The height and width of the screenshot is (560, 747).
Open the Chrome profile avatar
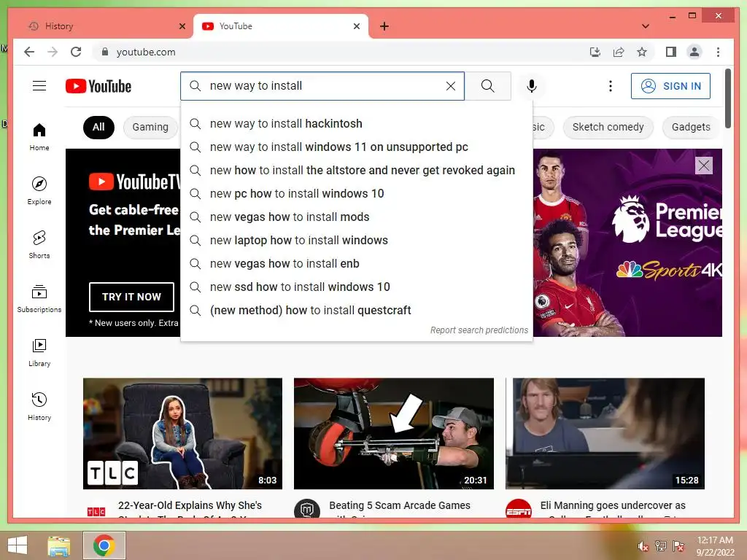click(x=694, y=52)
